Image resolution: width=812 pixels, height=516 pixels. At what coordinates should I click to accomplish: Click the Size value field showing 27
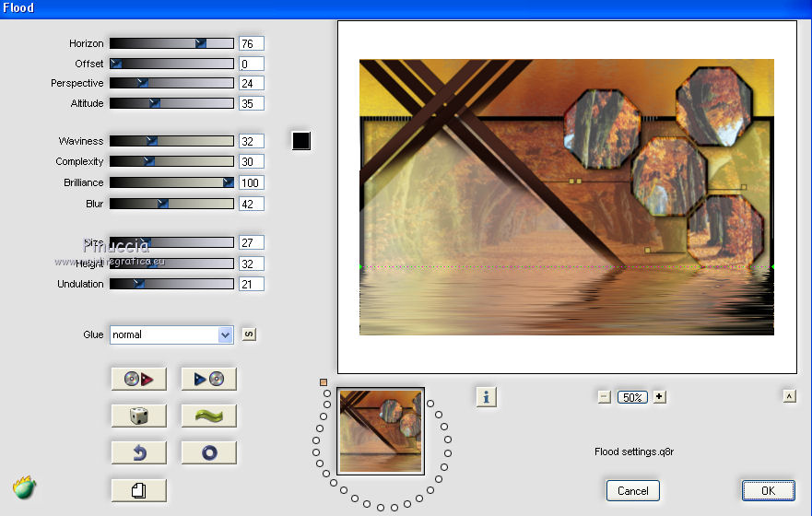[x=252, y=242]
